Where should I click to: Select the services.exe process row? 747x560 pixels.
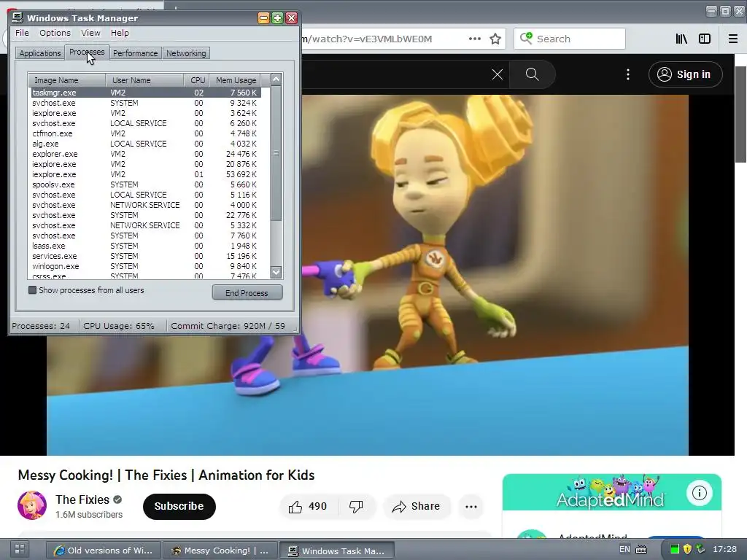146,256
